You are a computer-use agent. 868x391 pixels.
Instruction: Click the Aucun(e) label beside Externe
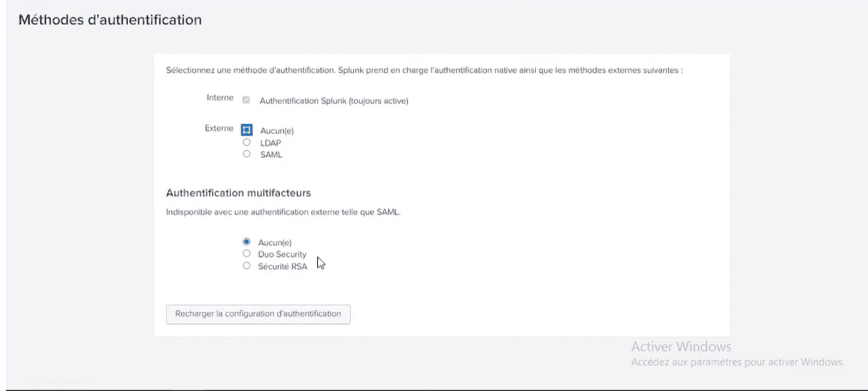click(277, 132)
